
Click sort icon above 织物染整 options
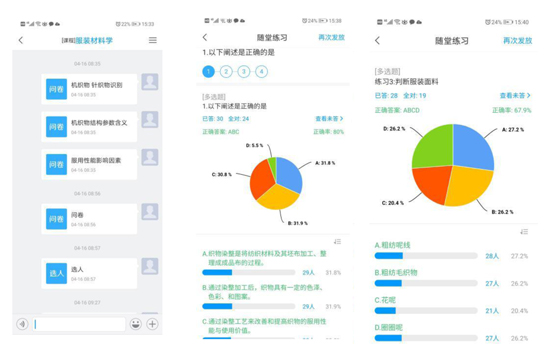tap(337, 242)
